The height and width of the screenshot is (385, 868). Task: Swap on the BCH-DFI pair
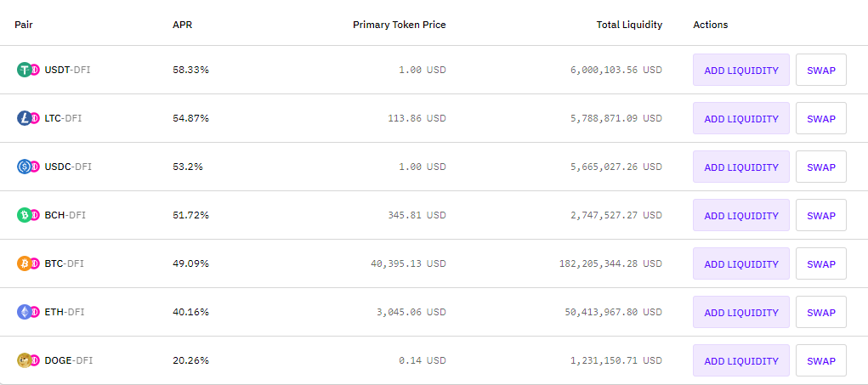tap(821, 215)
